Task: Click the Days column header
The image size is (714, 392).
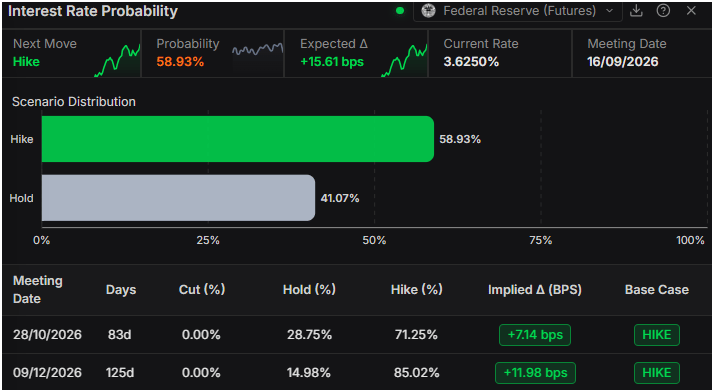Action: pos(121,290)
